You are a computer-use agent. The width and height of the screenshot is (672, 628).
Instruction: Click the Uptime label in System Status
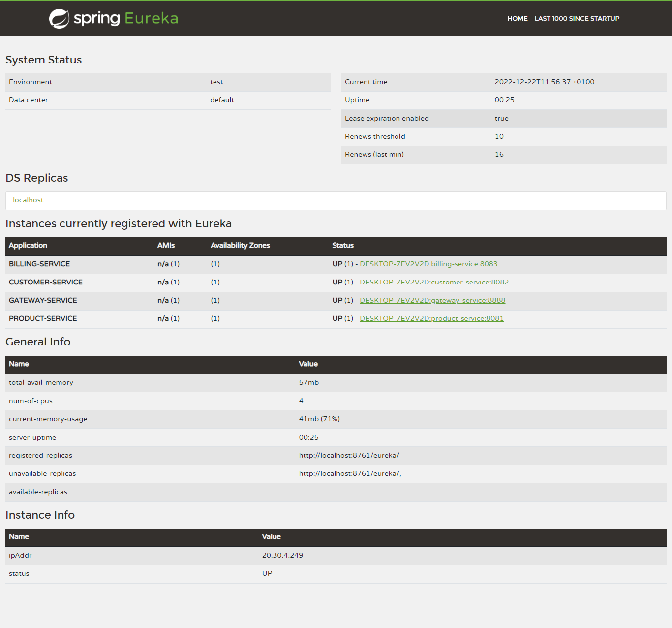point(357,100)
